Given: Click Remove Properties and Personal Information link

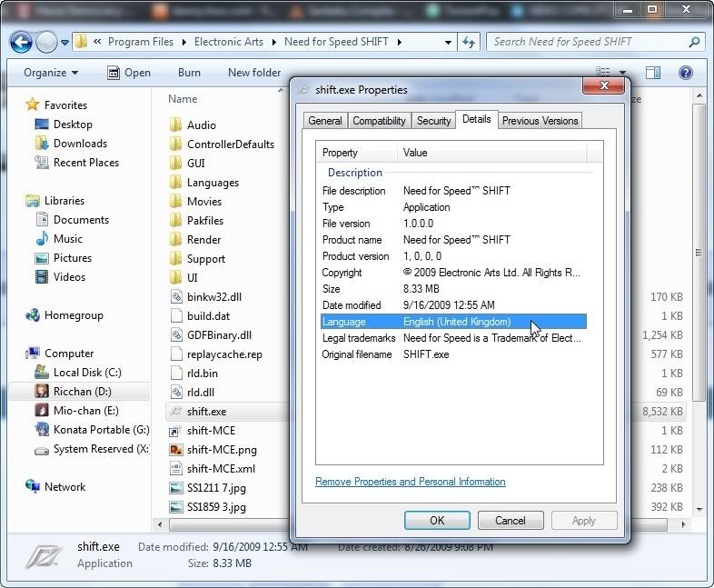Looking at the screenshot, I should 410,482.
